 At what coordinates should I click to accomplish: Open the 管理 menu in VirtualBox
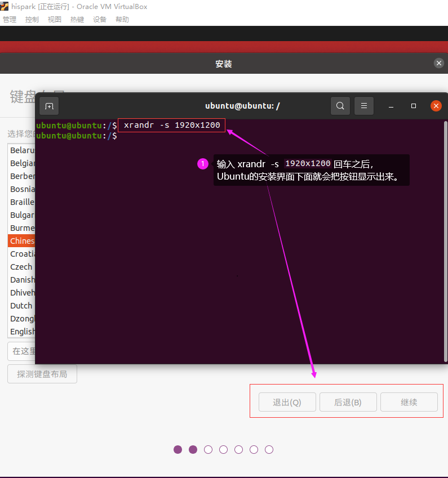[10, 19]
